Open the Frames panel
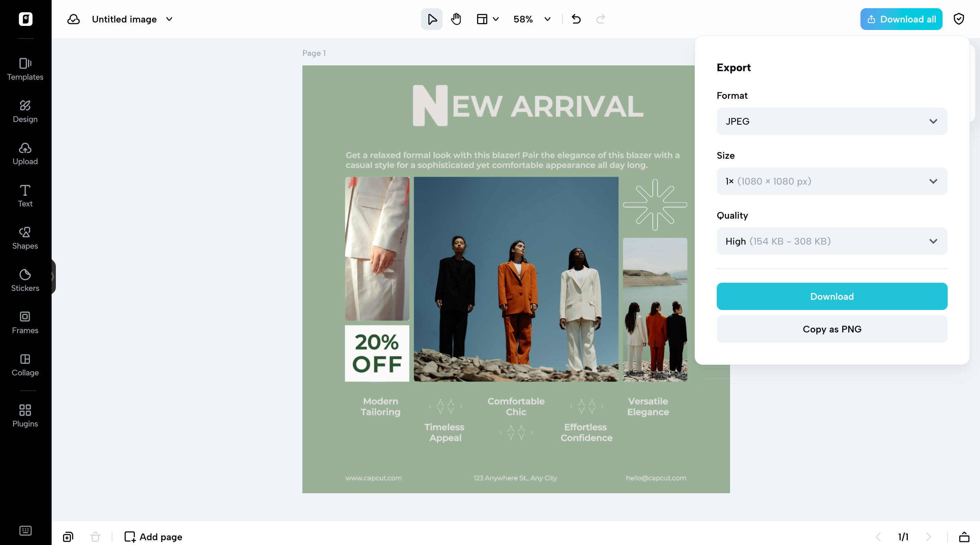This screenshot has width=980, height=545. 25,323
